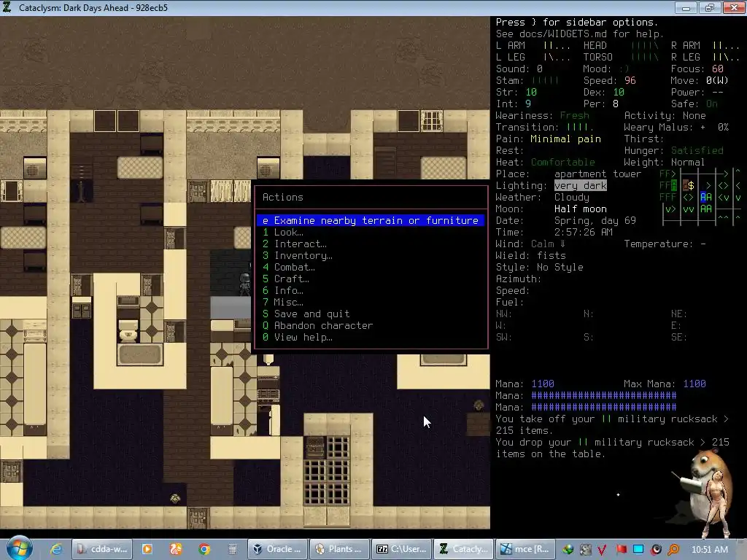This screenshot has width=747, height=560.
Task: Click the black circular tray icon
Action: tap(656, 550)
